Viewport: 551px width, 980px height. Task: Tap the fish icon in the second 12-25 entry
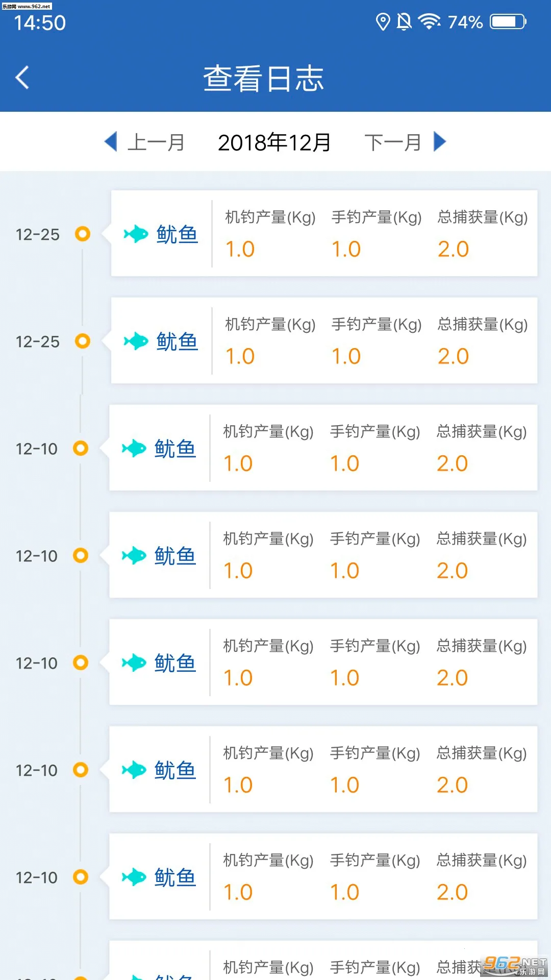pos(136,341)
